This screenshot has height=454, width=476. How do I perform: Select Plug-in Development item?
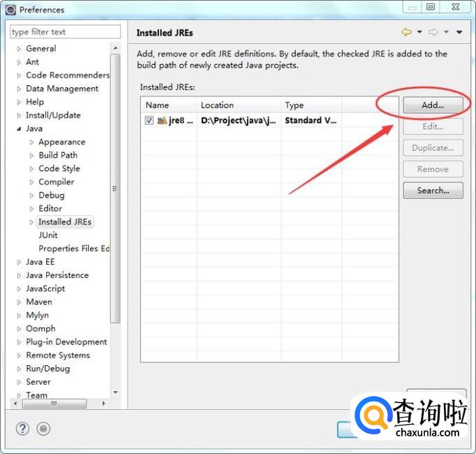[x=66, y=342]
